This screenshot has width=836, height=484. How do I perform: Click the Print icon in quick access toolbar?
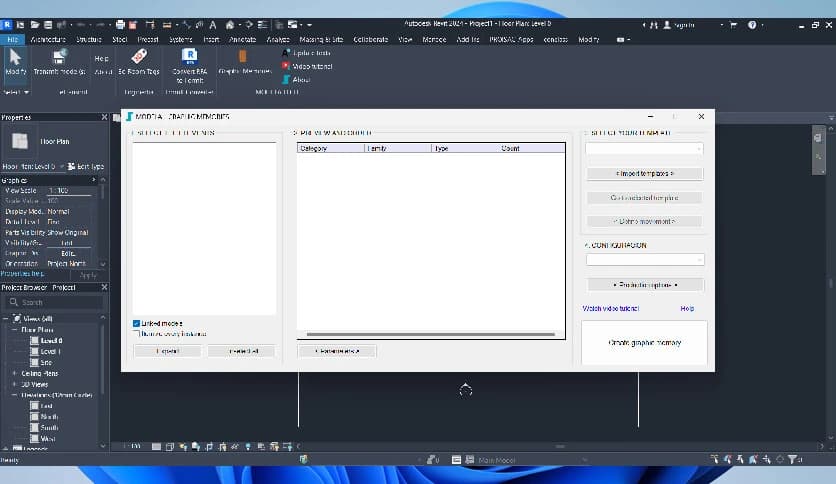[121, 23]
